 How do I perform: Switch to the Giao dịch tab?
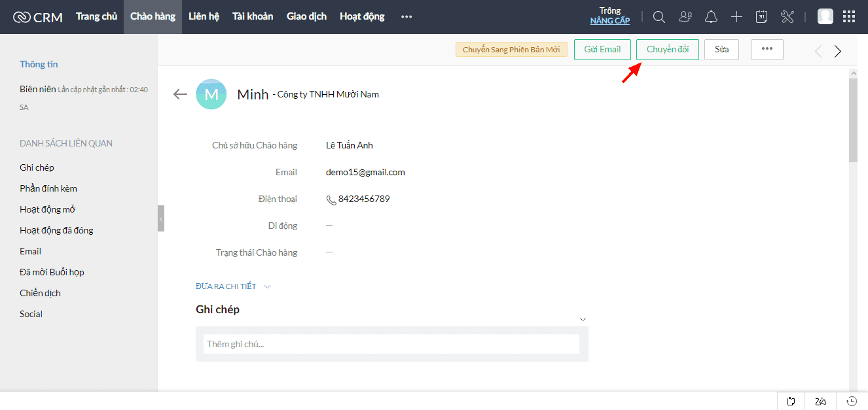tap(306, 16)
